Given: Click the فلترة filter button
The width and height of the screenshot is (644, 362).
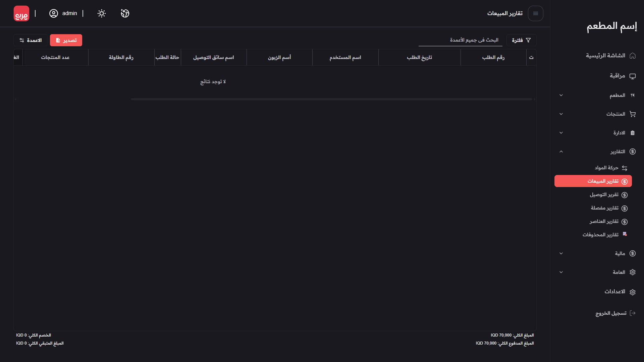Looking at the screenshot, I should 521,40.
